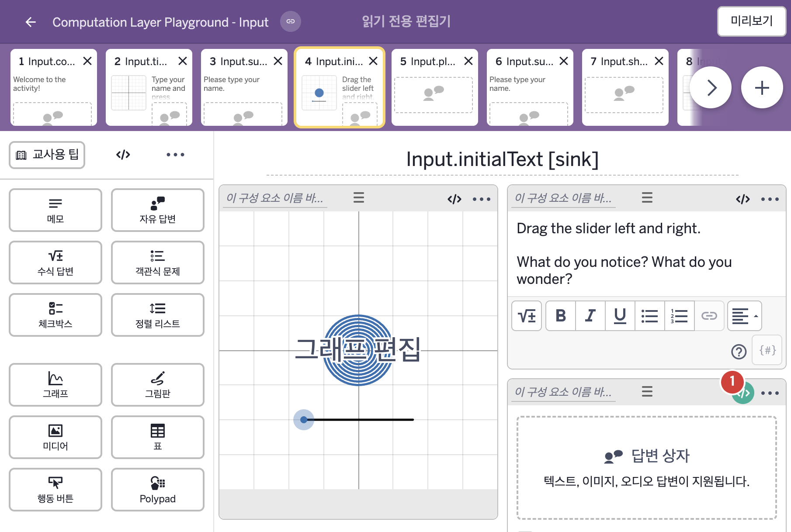Edit the screen title Input.initialText [sink]
The height and width of the screenshot is (532, 791).
pos(503,159)
